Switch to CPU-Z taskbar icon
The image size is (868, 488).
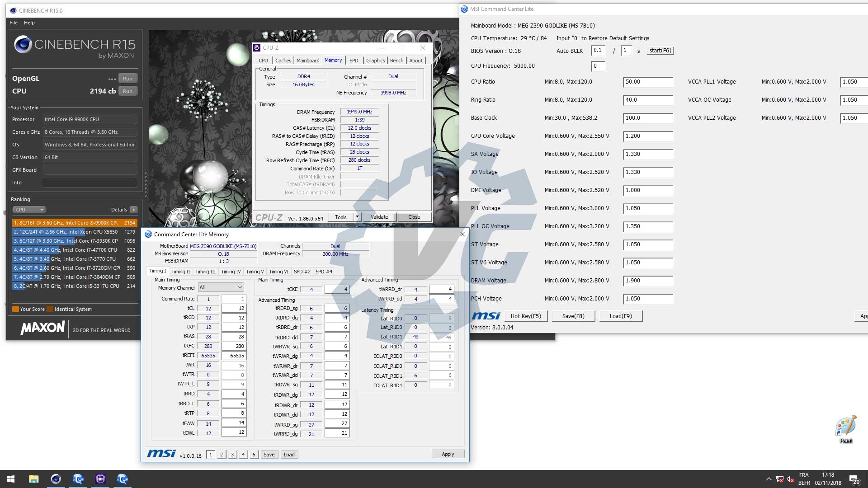(x=100, y=479)
